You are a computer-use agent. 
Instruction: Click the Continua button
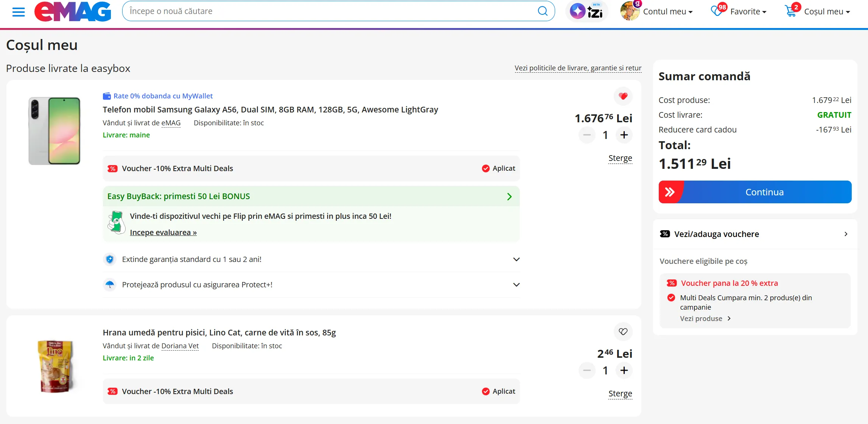(755, 192)
